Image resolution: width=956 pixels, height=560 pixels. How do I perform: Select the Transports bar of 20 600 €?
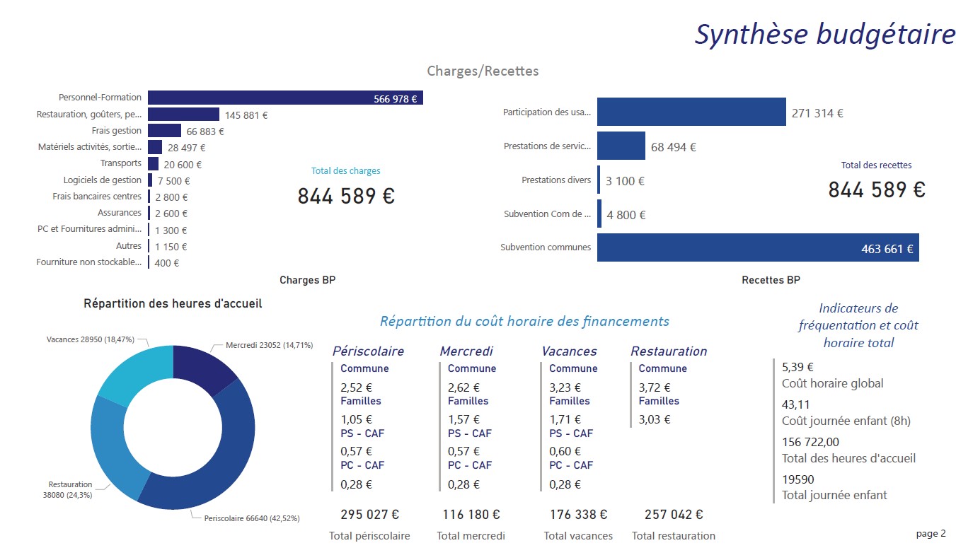pyautogui.click(x=153, y=164)
